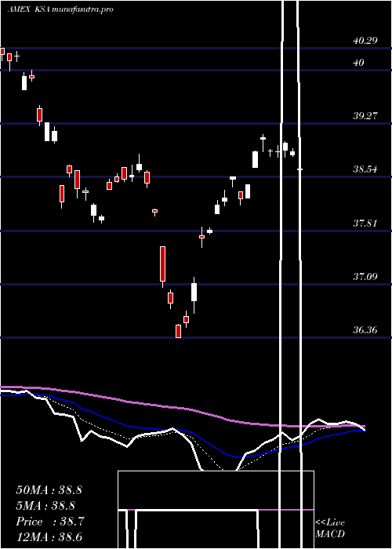392x549 pixels.
Task: Click the 38.54 price level label
Action: coord(365,169)
